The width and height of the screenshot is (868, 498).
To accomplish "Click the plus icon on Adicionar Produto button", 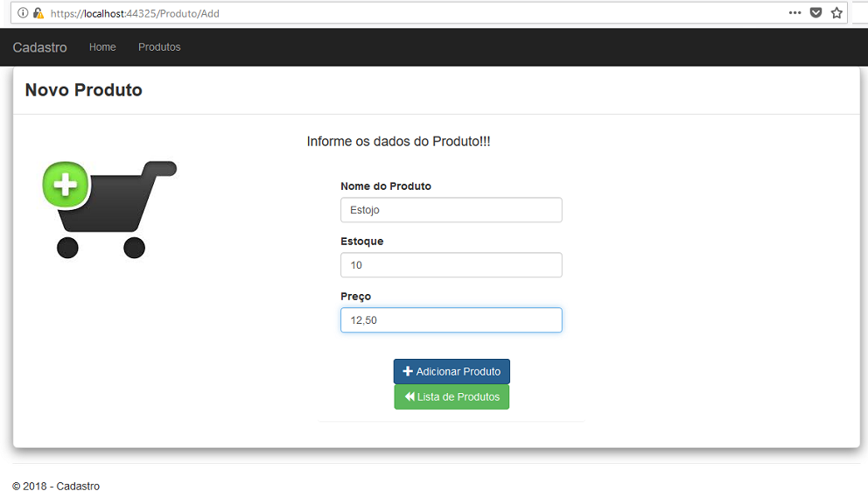I will click(x=408, y=371).
